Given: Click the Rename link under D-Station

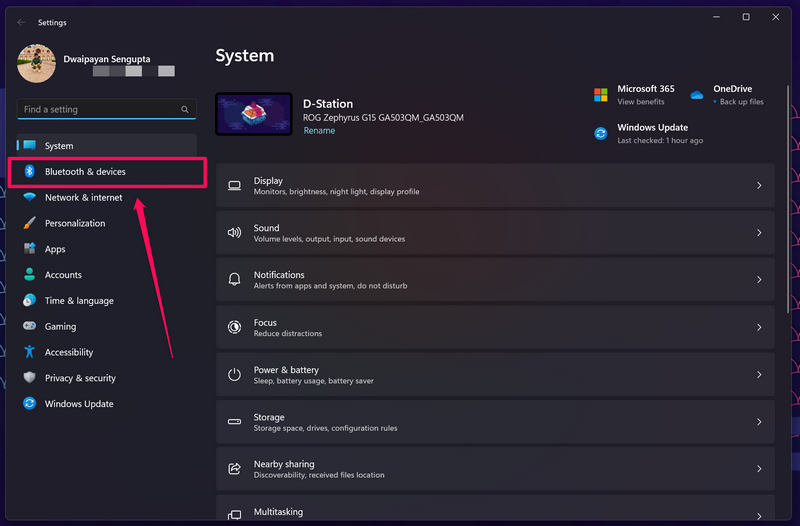Looking at the screenshot, I should 319,131.
